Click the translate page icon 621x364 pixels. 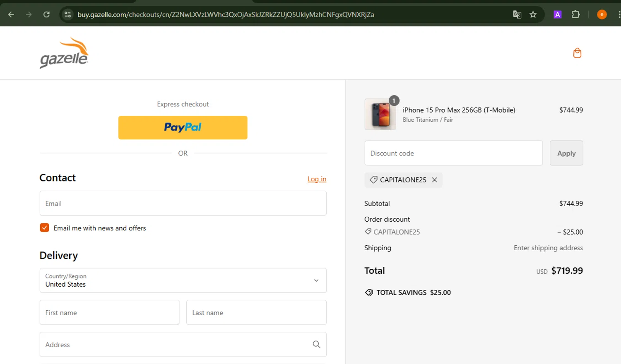point(517,14)
